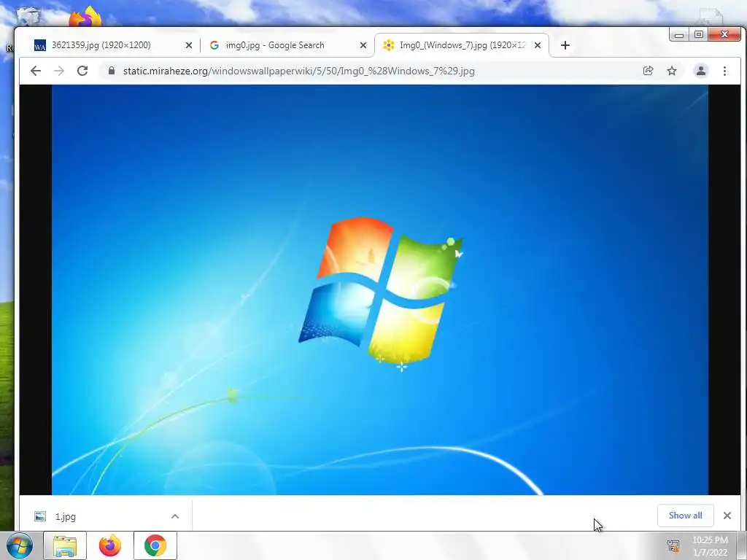Click the WA favicon on first tab
747x560 pixels.
pyautogui.click(x=40, y=45)
